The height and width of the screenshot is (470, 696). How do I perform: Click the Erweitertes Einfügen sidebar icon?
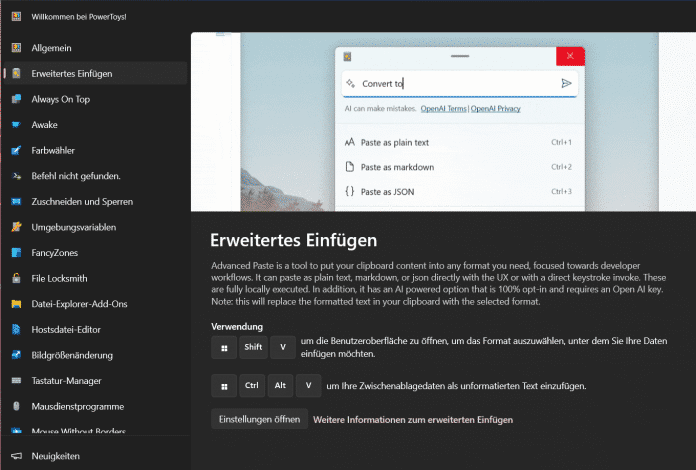point(16,73)
